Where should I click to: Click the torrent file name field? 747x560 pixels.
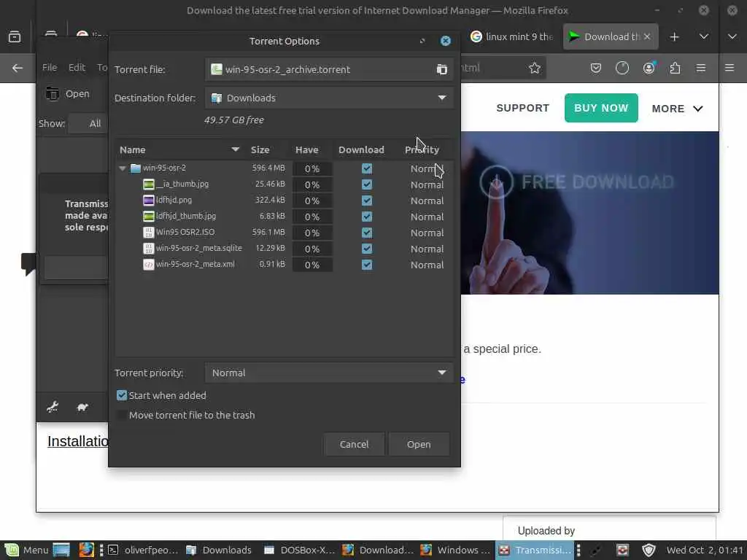point(329,69)
